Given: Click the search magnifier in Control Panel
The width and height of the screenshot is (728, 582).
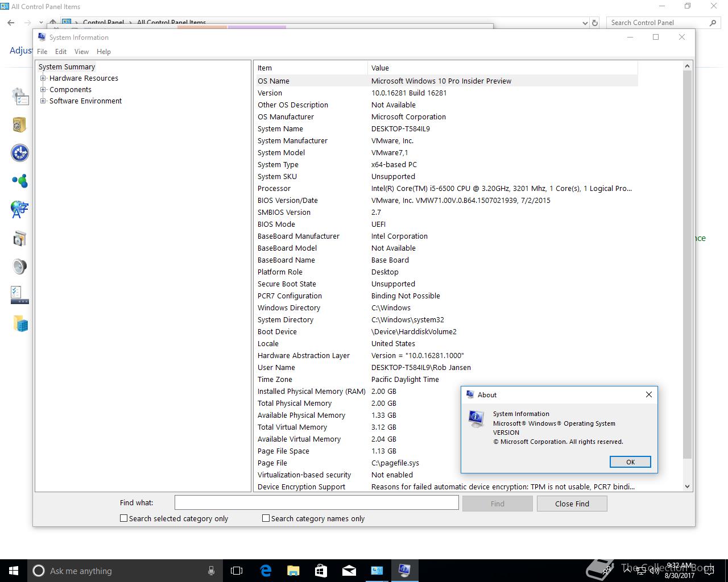Looking at the screenshot, I should [x=713, y=23].
